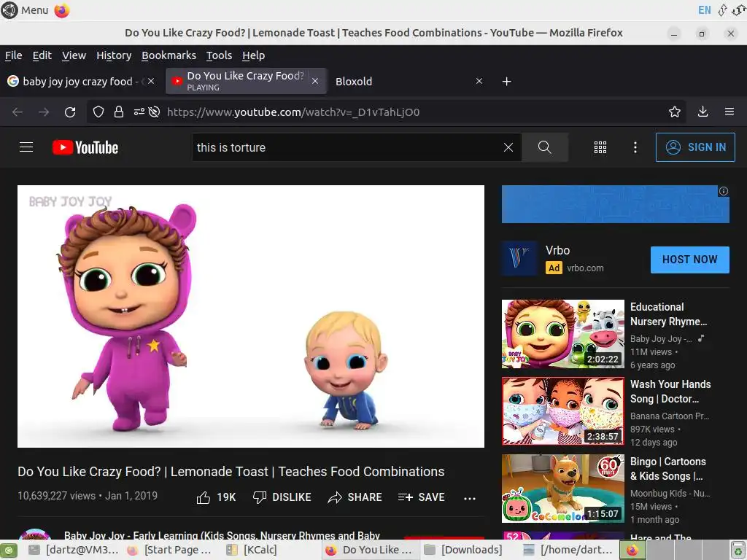
Task: Click 'Educational Nursery Rhyme...' video title
Action: click(668, 314)
